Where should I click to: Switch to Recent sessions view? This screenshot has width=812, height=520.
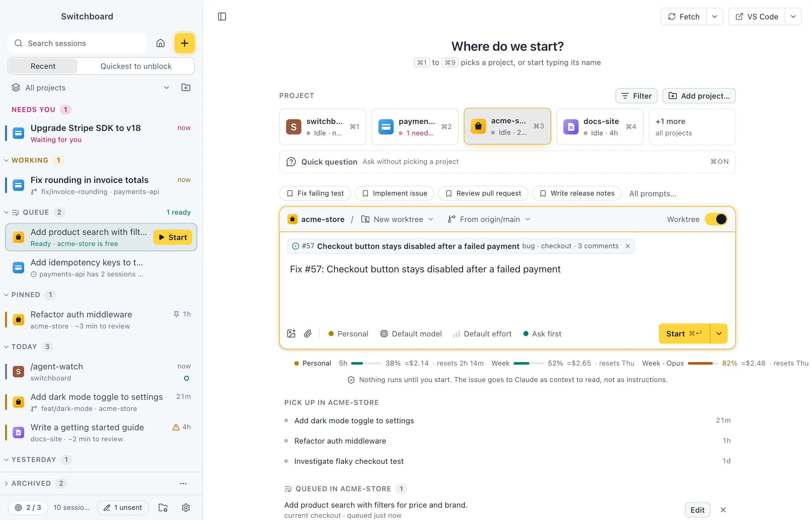pyautogui.click(x=43, y=66)
